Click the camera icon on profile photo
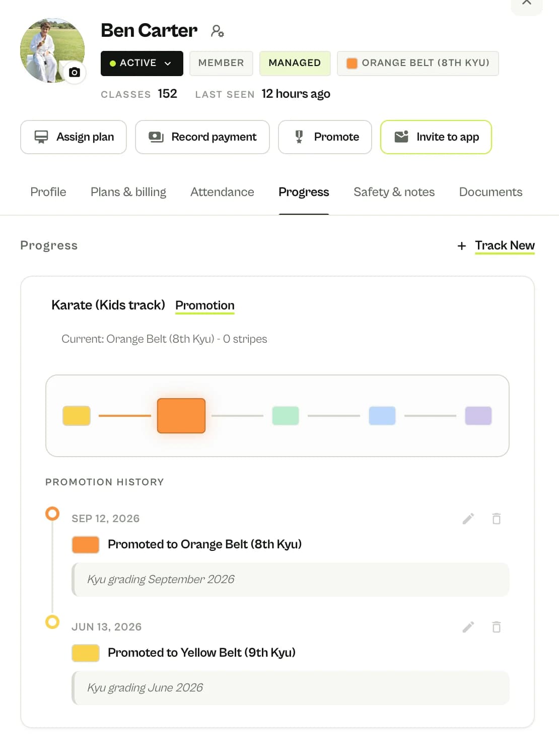This screenshot has width=559, height=756. (x=74, y=73)
